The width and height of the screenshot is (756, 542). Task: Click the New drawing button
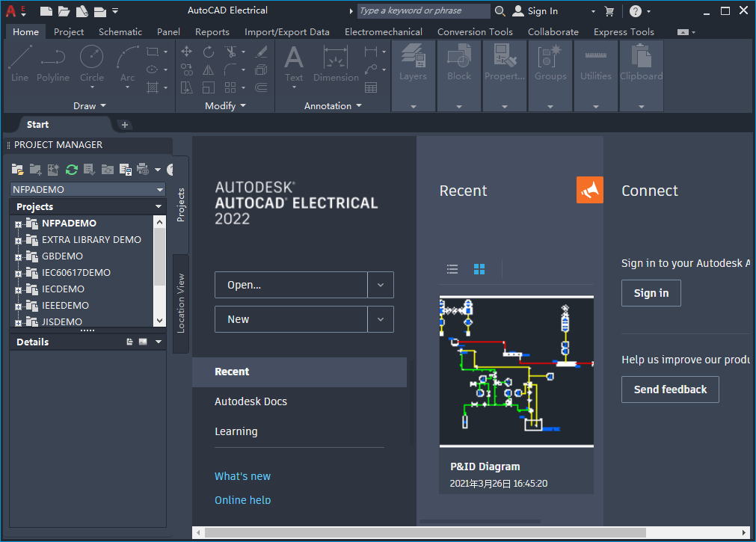(x=291, y=319)
